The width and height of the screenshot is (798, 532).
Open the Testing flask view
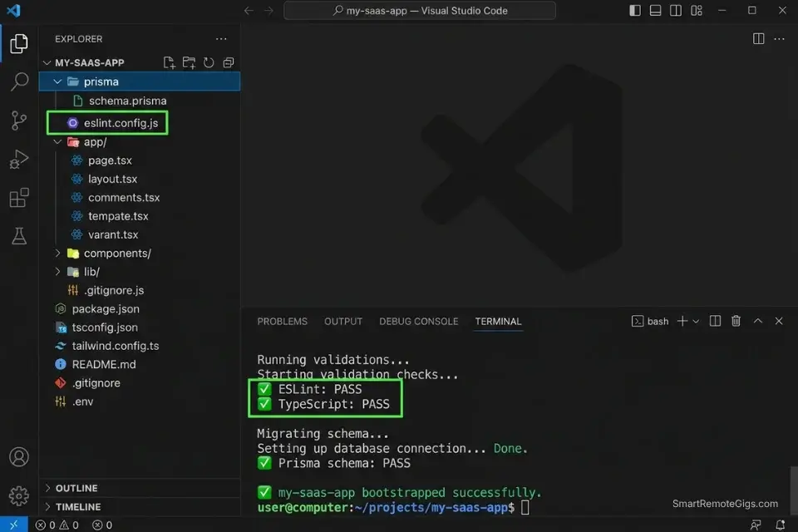coord(19,236)
